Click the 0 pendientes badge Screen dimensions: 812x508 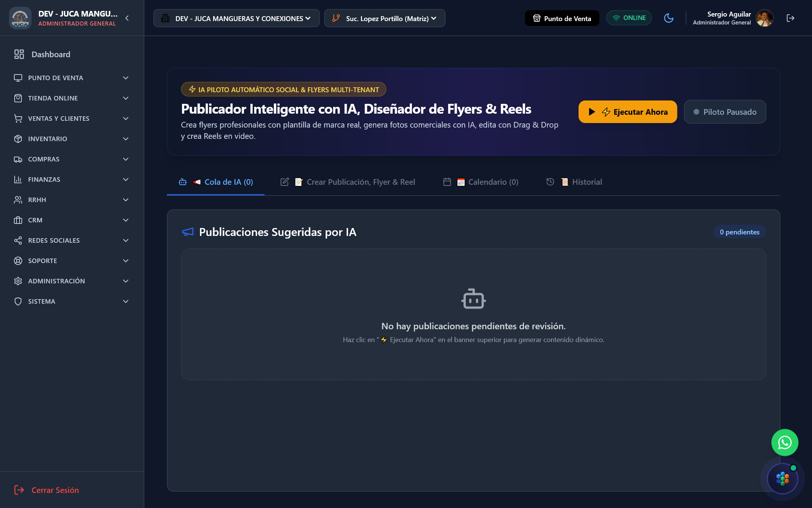(739, 232)
